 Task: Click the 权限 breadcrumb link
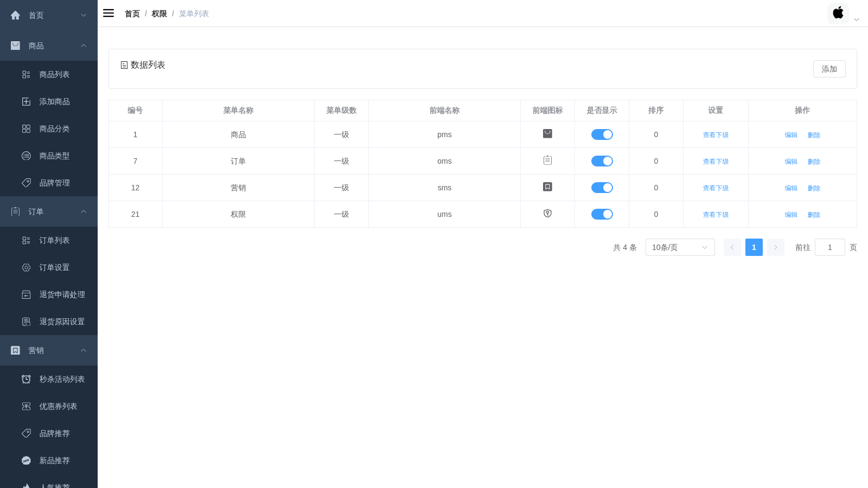click(159, 14)
